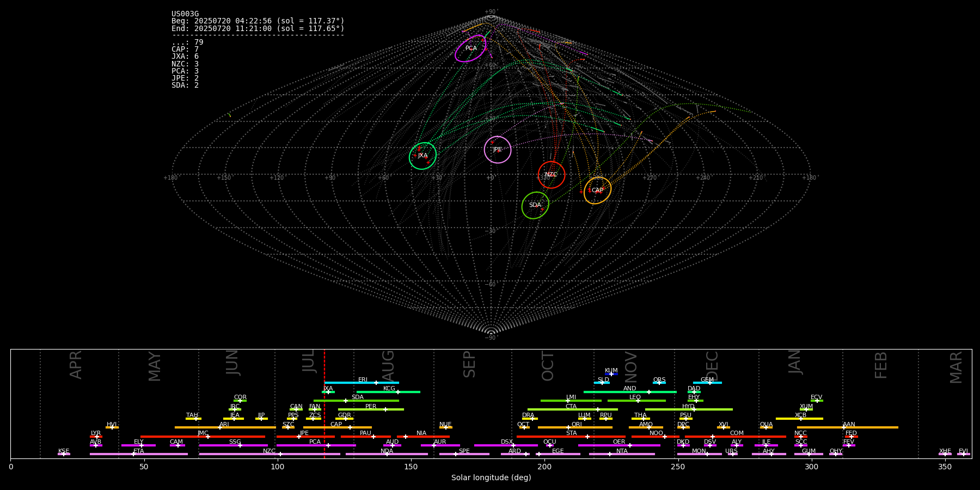Click the LEO shower bar in timeline

(636, 401)
